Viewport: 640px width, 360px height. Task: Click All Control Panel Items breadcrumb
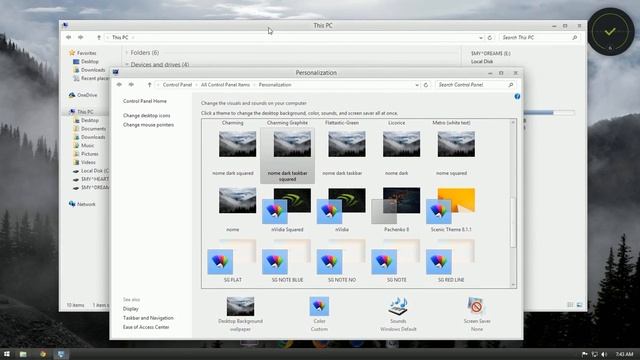[x=225, y=85]
